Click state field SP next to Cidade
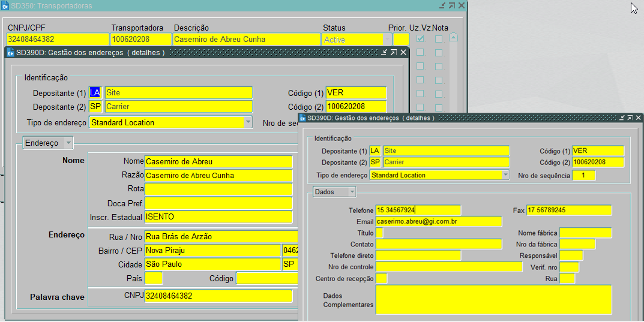The width and height of the screenshot is (644, 322). [x=290, y=264]
